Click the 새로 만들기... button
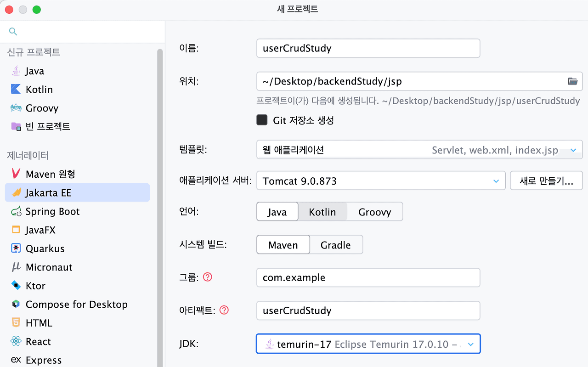This screenshot has width=588, height=367. (x=546, y=181)
